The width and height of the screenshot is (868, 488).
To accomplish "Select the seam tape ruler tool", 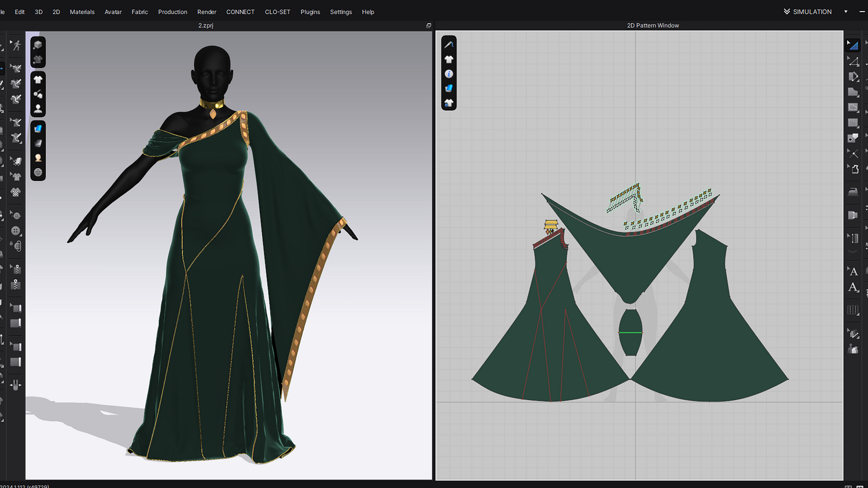I will tap(852, 238).
